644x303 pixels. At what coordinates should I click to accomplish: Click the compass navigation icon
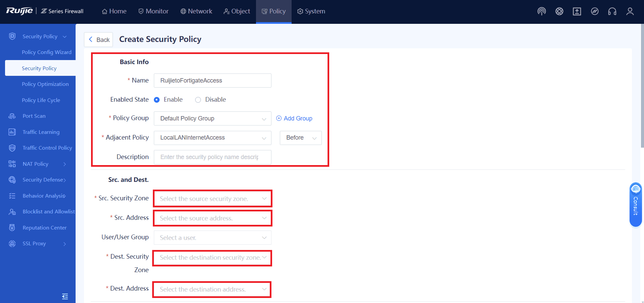click(x=595, y=11)
